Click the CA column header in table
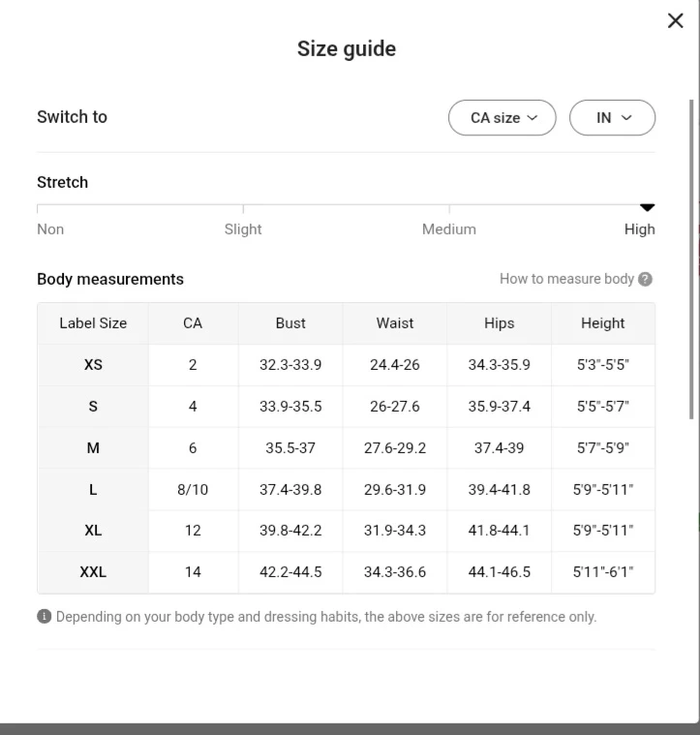700x735 pixels. [x=193, y=323]
